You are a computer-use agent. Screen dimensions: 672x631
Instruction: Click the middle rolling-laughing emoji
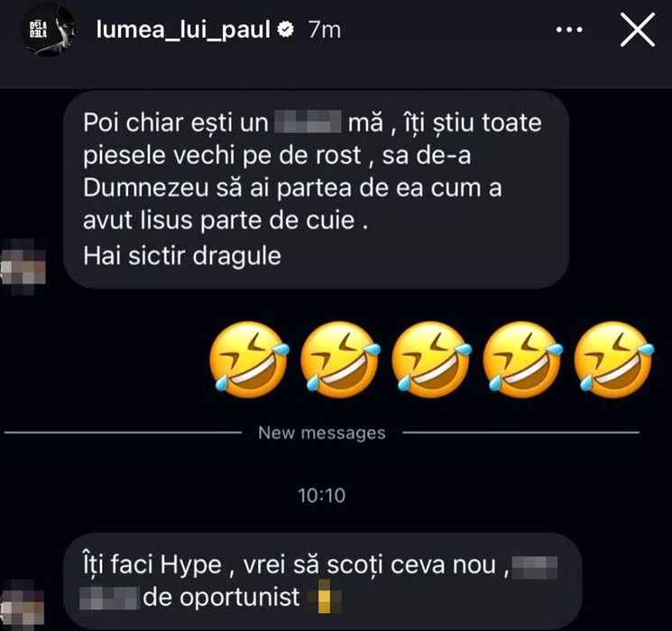pyautogui.click(x=431, y=359)
